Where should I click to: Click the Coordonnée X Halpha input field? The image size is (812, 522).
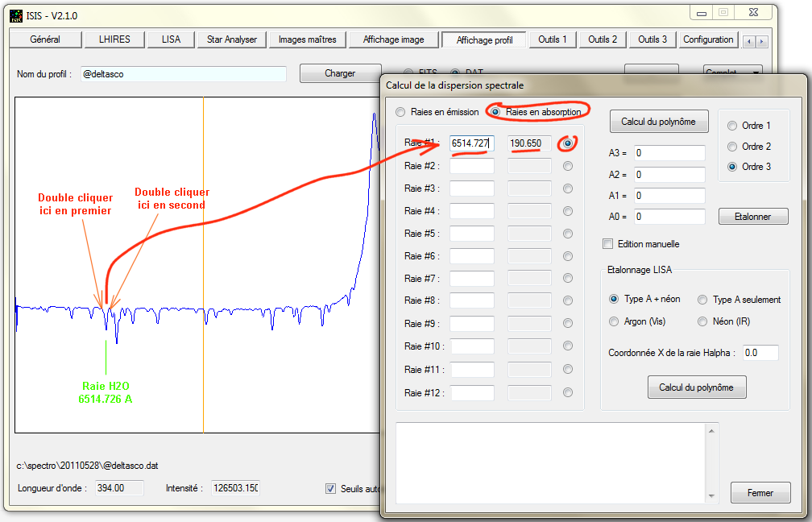click(x=760, y=353)
